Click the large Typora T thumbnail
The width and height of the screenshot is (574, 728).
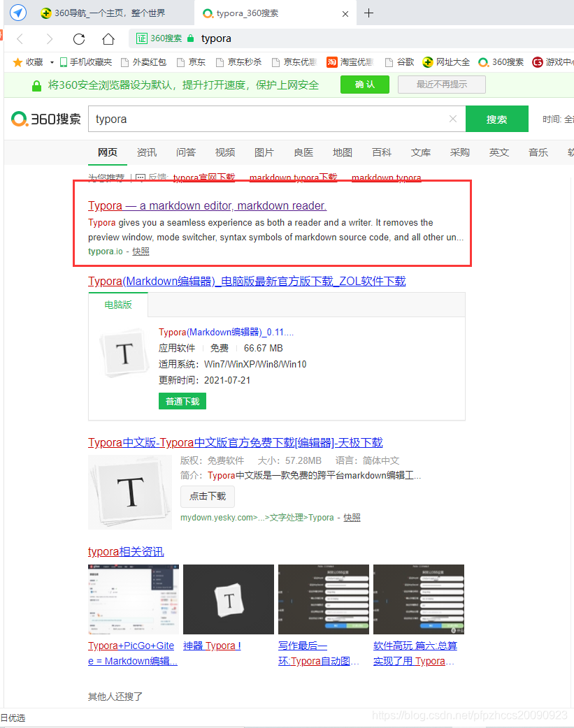point(130,492)
